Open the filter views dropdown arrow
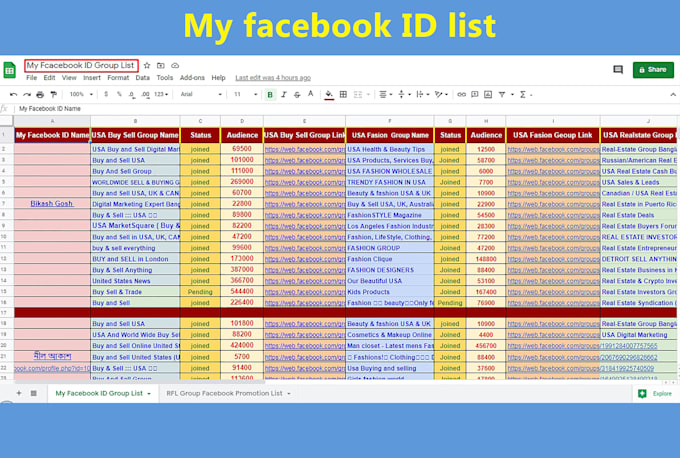The width and height of the screenshot is (680, 458). 512,94
